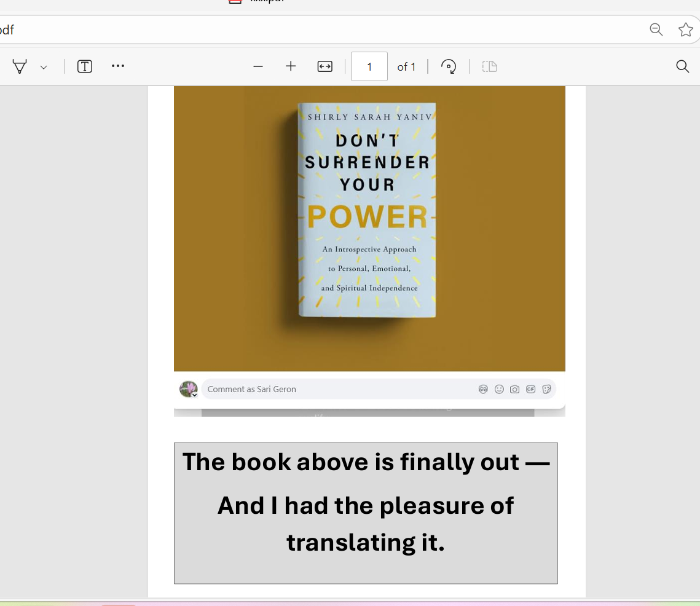Open the highlighter options dropdown arrow
The height and width of the screenshot is (606, 700).
point(44,68)
